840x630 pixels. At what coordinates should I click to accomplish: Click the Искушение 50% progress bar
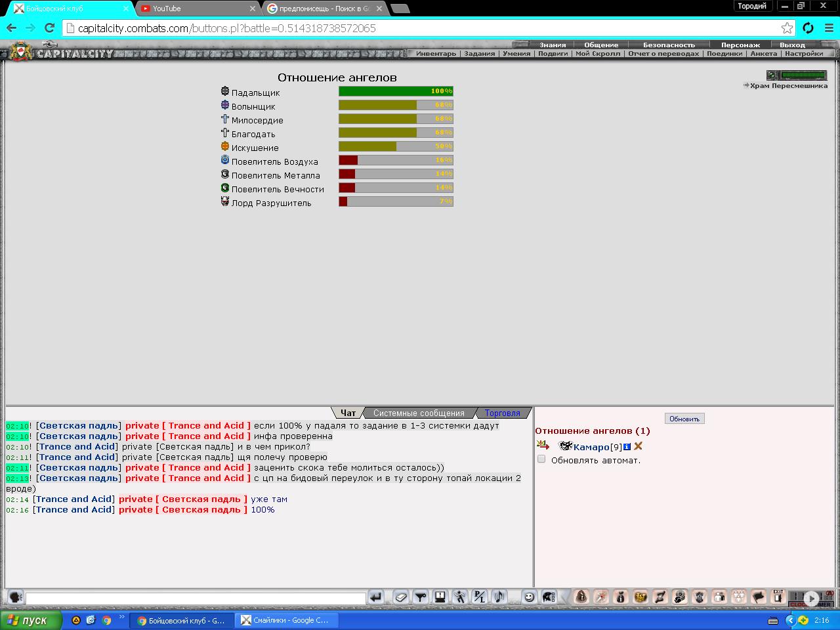(x=396, y=146)
